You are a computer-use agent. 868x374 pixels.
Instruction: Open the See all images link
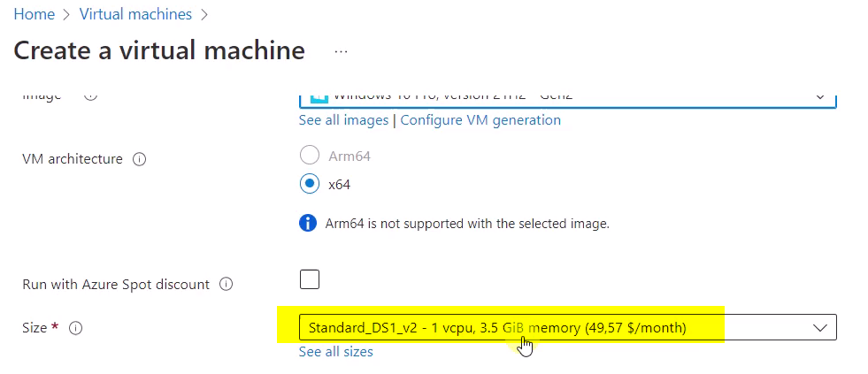343,120
